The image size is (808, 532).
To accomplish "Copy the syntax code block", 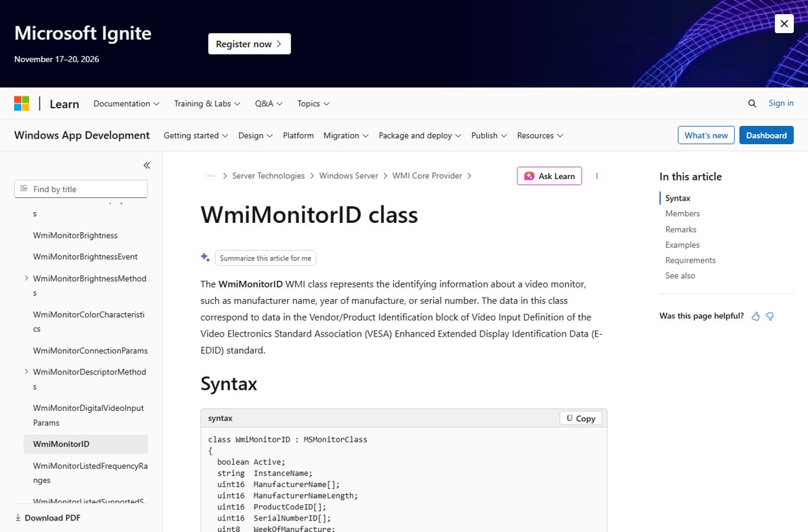I will [581, 418].
